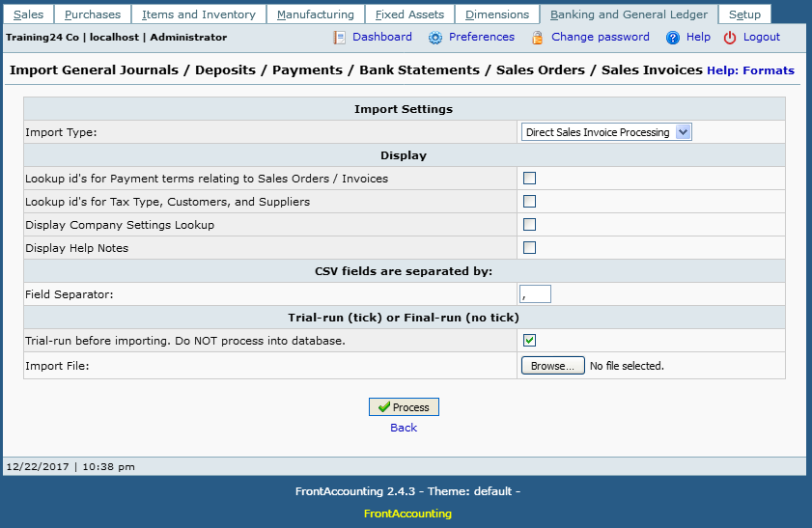Click the 'Training24 Co | localhost | Administrator' text

pos(116,38)
